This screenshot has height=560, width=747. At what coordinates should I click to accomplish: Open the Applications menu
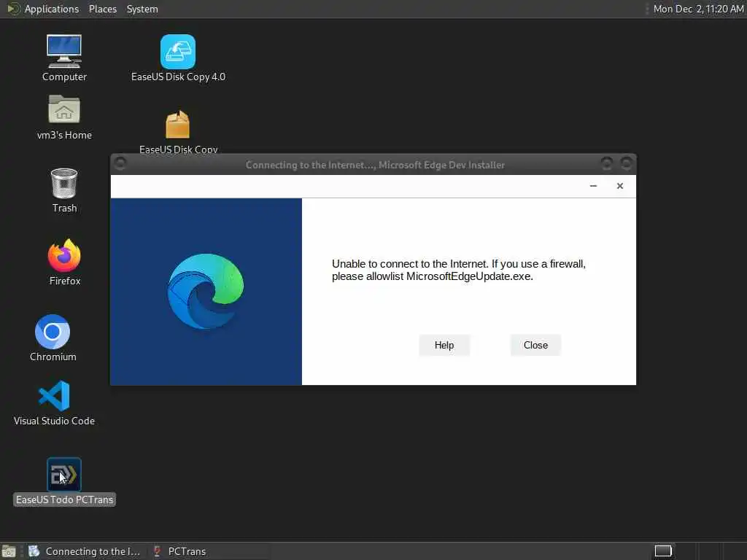[52, 9]
